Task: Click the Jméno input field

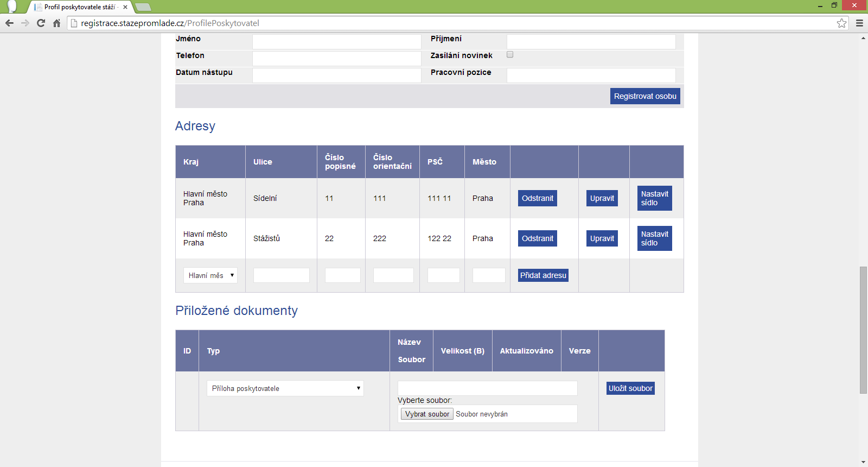Action: pyautogui.click(x=337, y=42)
